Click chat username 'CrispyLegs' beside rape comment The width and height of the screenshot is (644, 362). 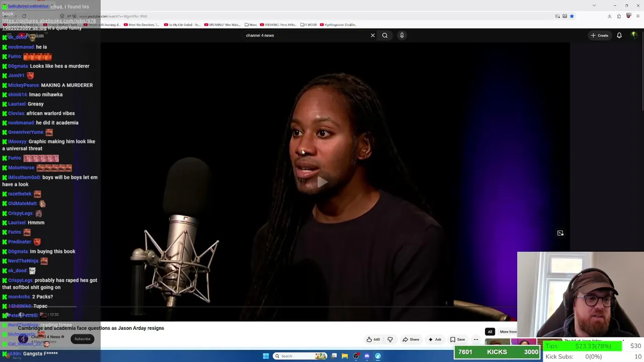(x=20, y=280)
